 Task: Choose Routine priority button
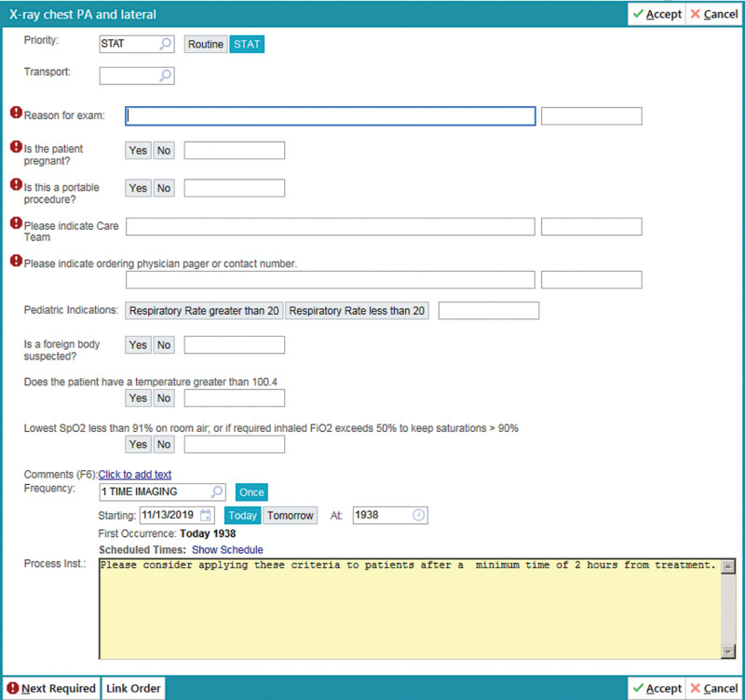(x=206, y=44)
